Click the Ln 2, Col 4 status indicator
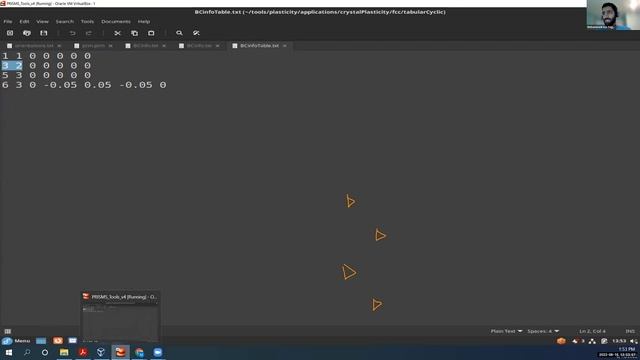Screen dimensions: 640x360 592,331
